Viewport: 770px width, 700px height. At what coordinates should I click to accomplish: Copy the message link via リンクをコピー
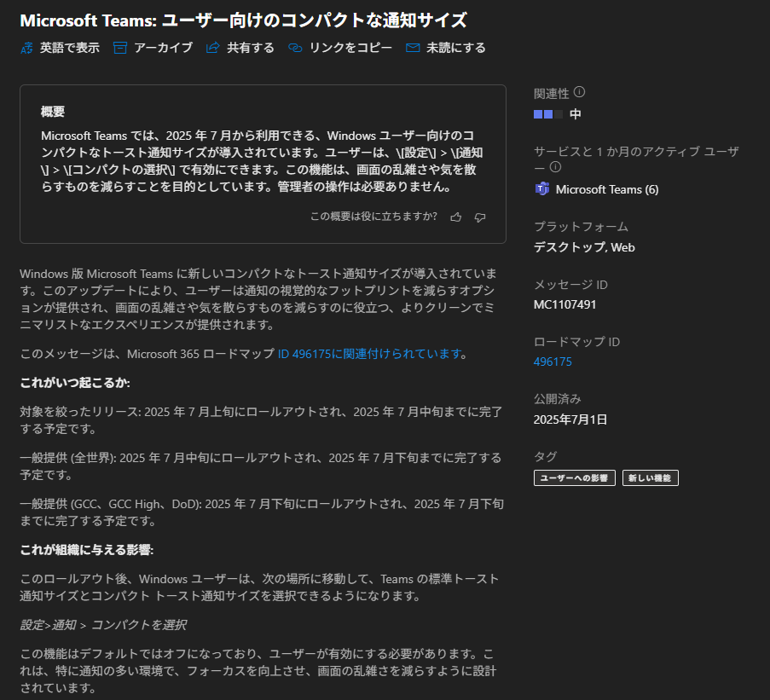point(340,48)
